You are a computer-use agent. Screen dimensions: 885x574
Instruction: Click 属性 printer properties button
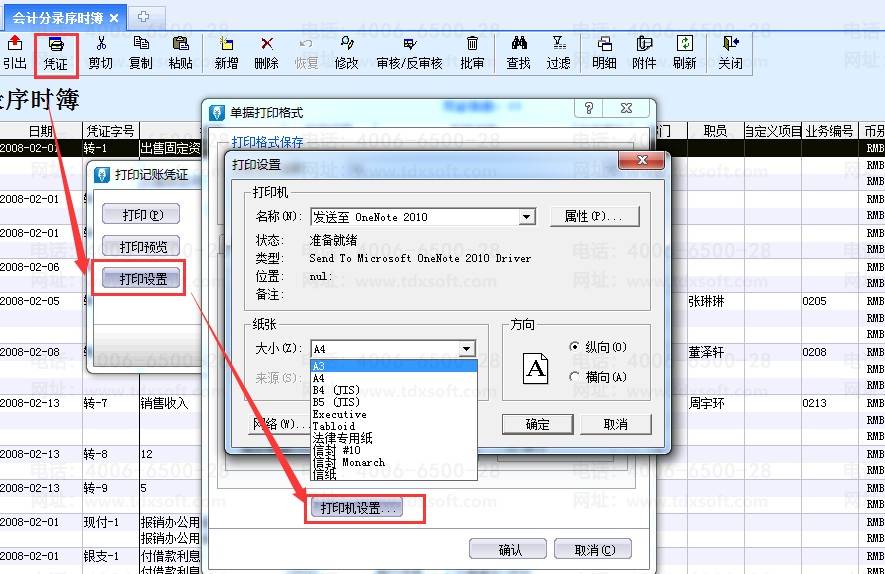click(x=594, y=217)
